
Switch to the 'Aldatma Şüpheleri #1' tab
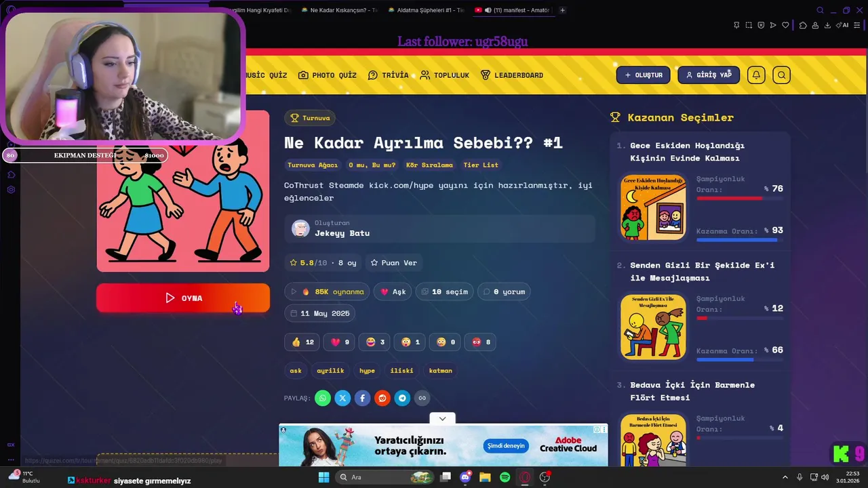[427, 10]
